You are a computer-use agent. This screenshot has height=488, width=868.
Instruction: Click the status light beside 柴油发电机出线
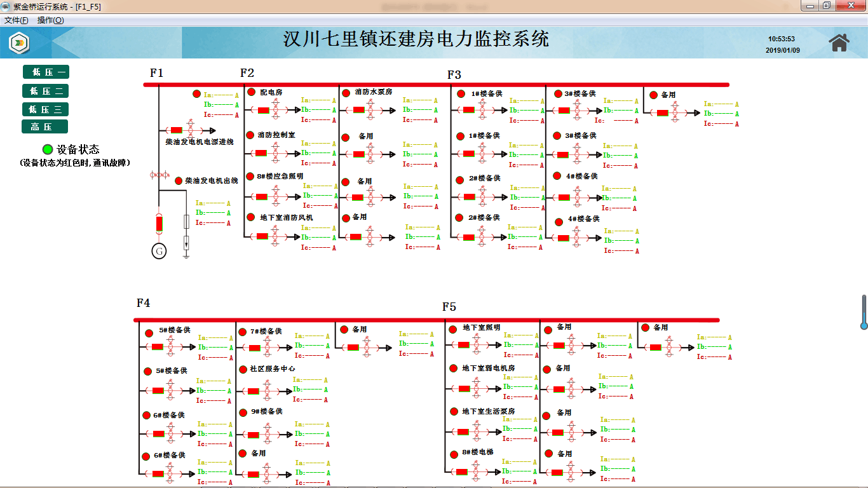pyautogui.click(x=179, y=181)
